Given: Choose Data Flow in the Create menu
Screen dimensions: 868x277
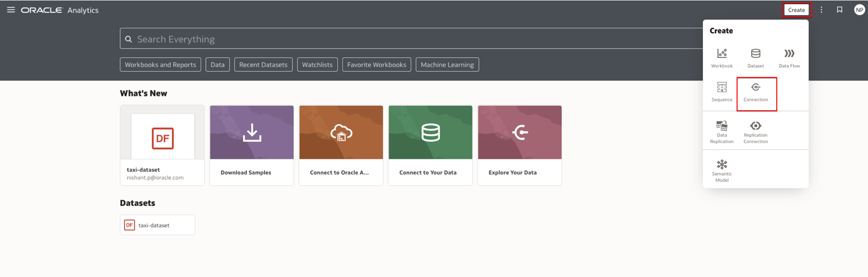Looking at the screenshot, I should tap(789, 57).
